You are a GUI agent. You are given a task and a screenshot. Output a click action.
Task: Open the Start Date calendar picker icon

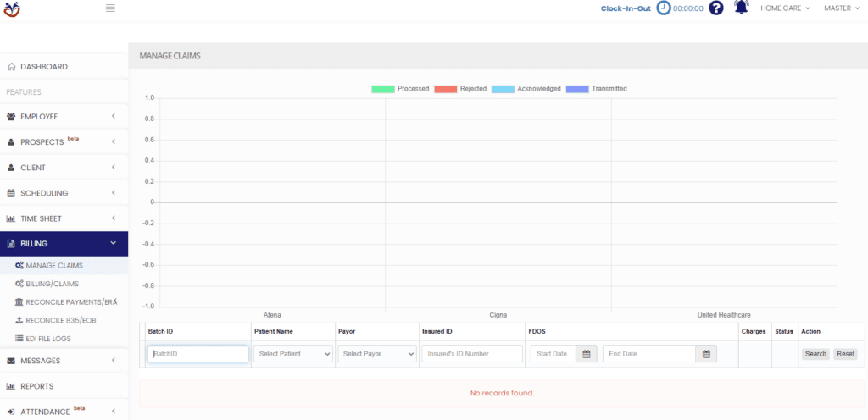point(587,354)
